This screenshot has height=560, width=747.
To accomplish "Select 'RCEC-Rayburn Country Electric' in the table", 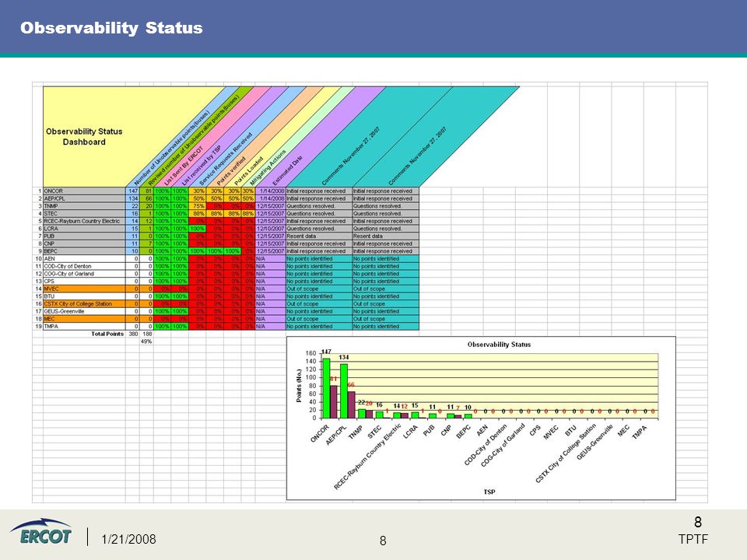I will [84, 221].
